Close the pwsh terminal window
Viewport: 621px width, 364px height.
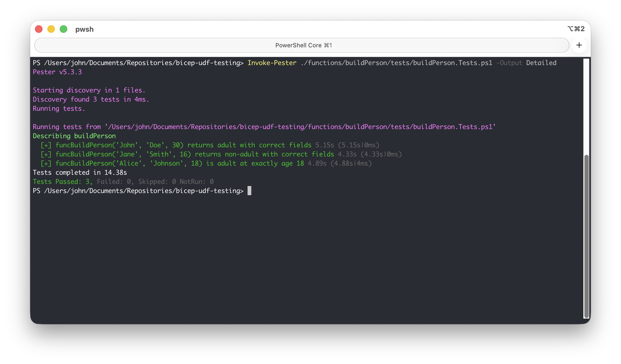(x=39, y=29)
